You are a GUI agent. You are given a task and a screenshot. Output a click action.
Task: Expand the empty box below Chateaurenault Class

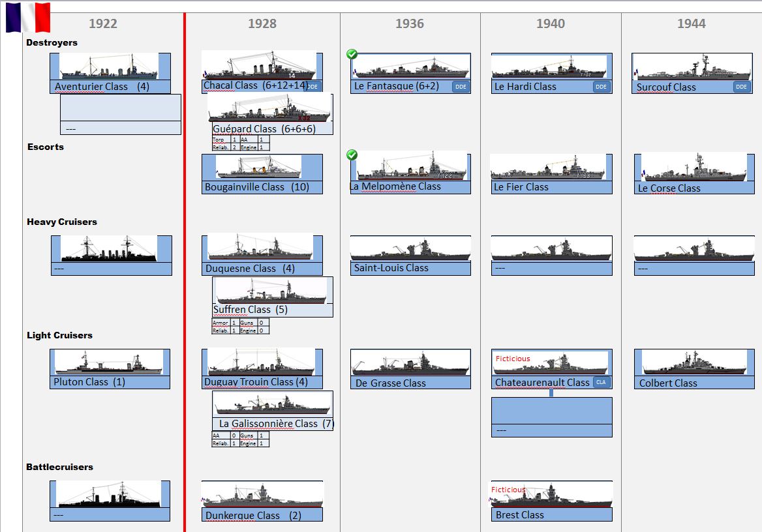click(551, 416)
